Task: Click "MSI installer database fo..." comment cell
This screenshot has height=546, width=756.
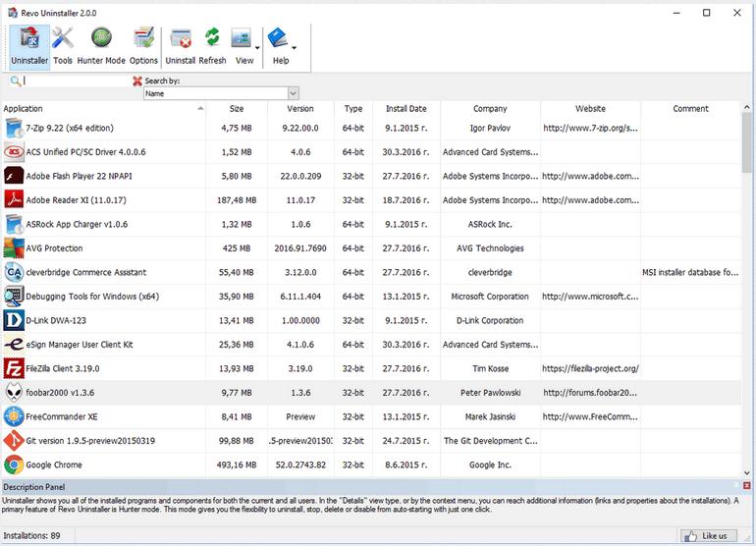Action: [690, 273]
